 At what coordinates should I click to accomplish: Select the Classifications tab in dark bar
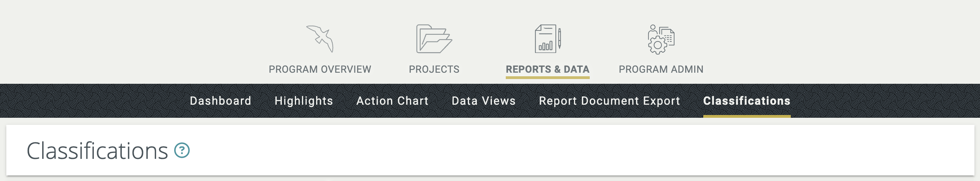coord(747,101)
